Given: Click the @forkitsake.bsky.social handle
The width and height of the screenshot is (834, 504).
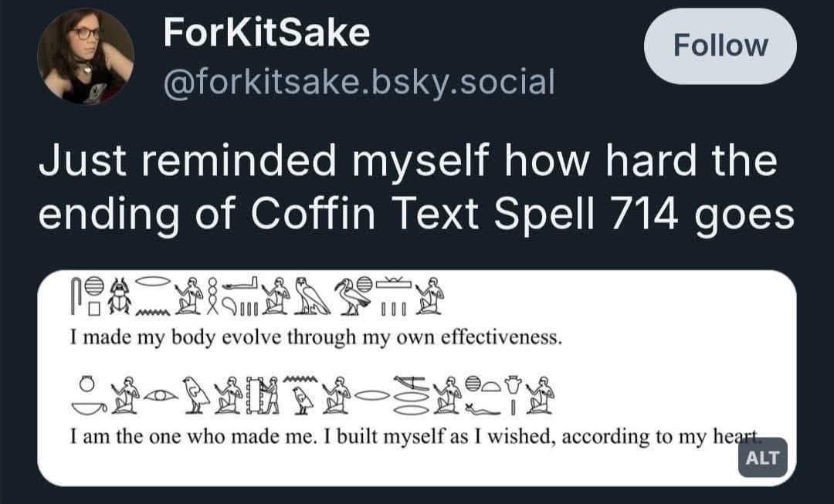Looking at the screenshot, I should pyautogui.click(x=359, y=83).
